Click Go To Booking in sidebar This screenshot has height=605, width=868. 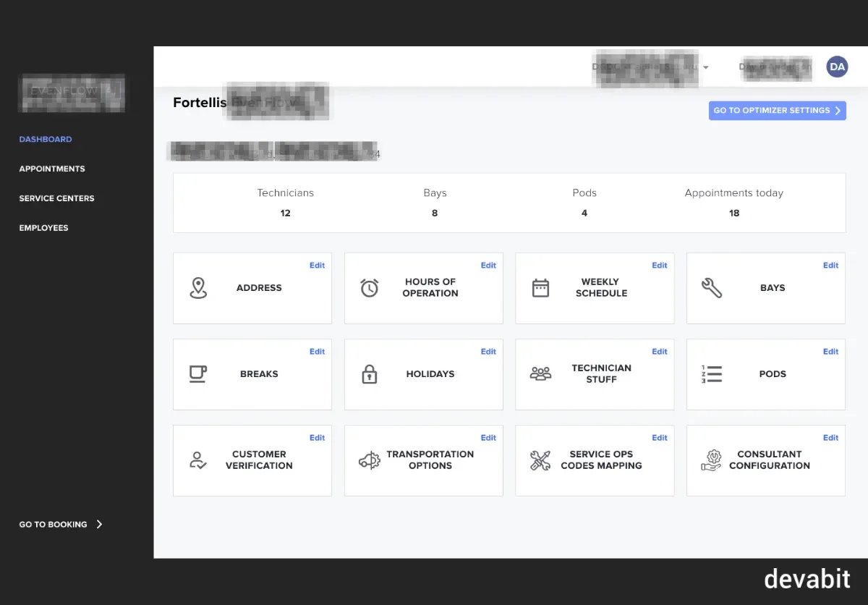53,524
